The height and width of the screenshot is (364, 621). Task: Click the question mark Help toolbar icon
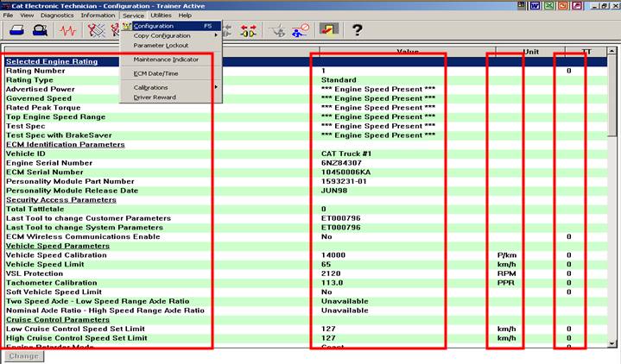coord(356,31)
